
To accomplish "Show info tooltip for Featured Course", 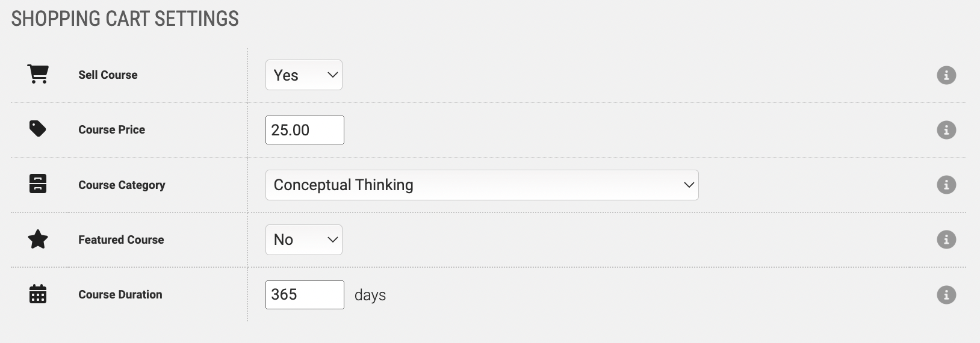I will click(946, 239).
